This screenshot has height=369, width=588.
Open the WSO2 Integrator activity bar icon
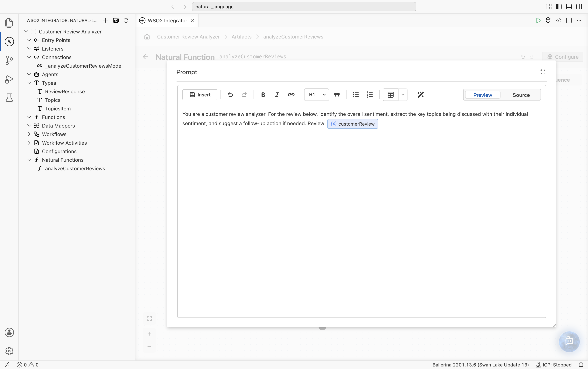pyautogui.click(x=9, y=41)
